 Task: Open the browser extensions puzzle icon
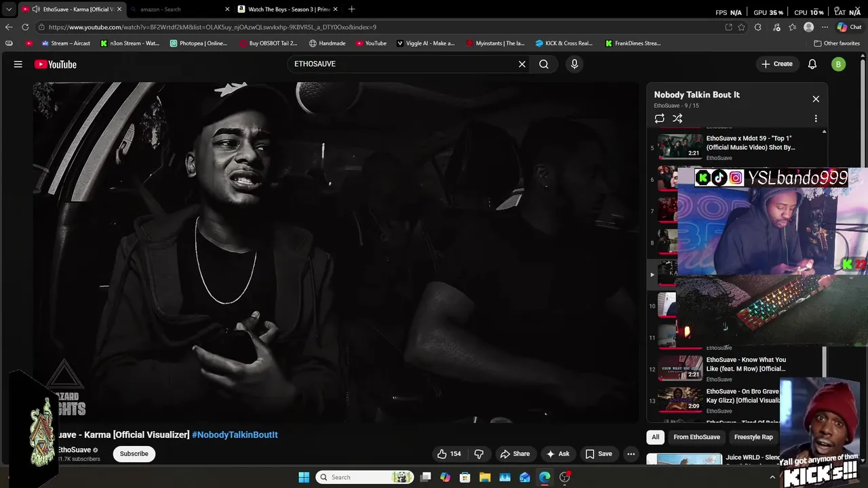(x=758, y=27)
